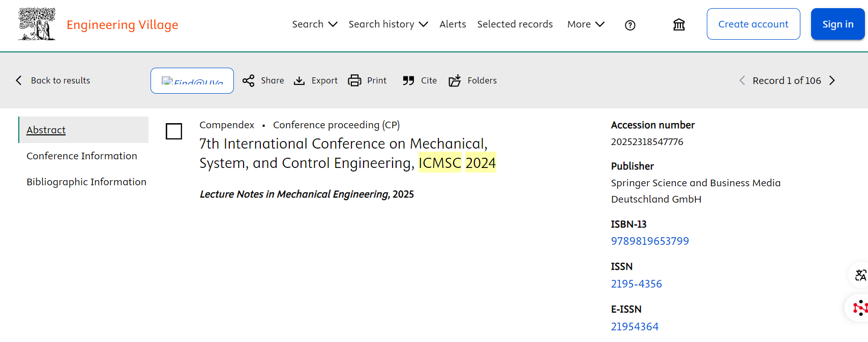868x342 pixels.
Task: Open the Alerts menu item
Action: [453, 24]
